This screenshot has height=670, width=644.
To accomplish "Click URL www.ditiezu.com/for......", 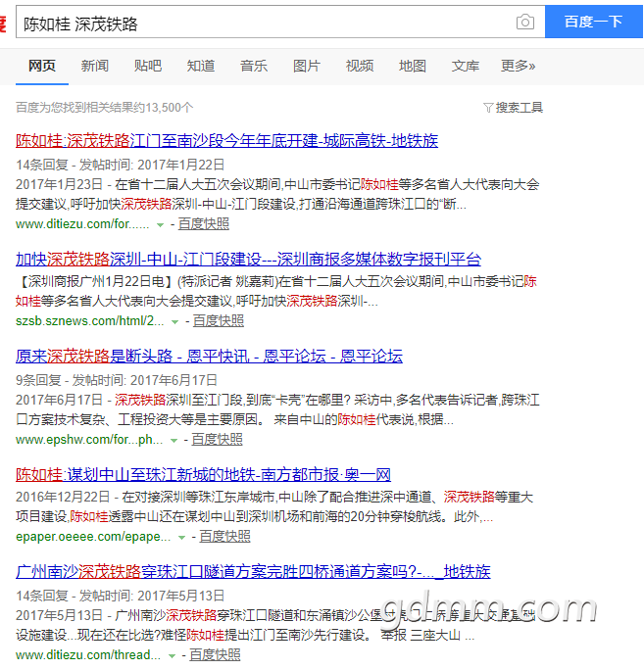I will click(82, 224).
